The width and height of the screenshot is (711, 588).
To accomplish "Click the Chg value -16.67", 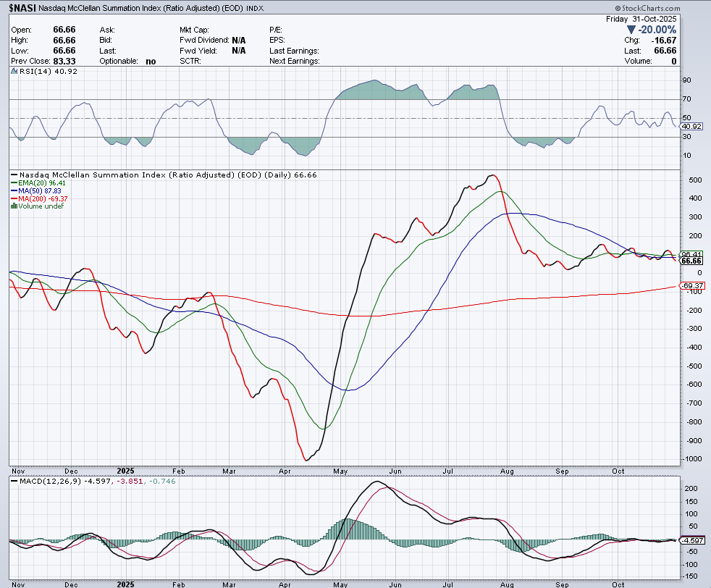I will point(664,41).
